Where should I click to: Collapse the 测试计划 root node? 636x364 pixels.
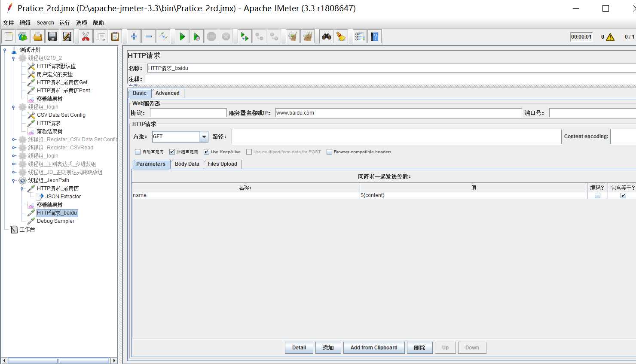pos(5,50)
